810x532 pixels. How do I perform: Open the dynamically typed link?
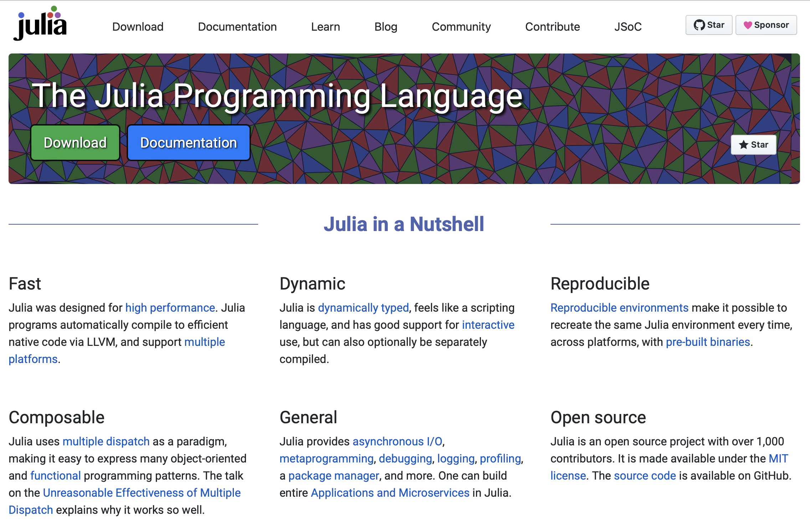point(363,308)
